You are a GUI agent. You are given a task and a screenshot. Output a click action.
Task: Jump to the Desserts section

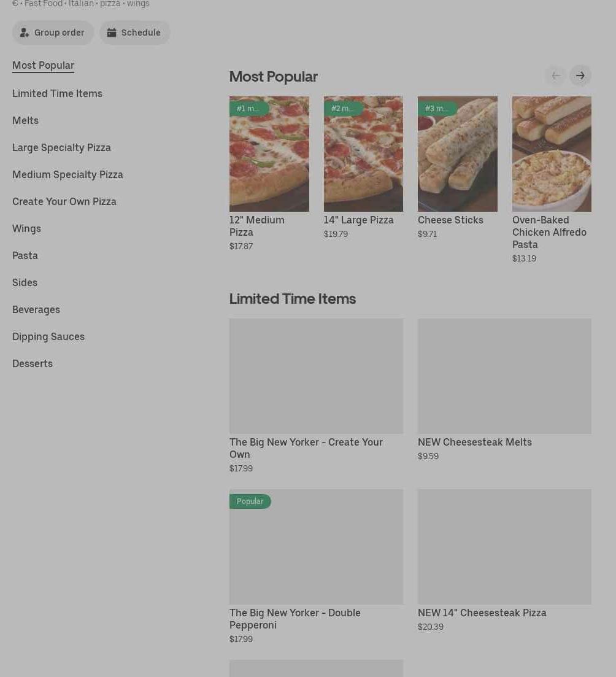33,363
